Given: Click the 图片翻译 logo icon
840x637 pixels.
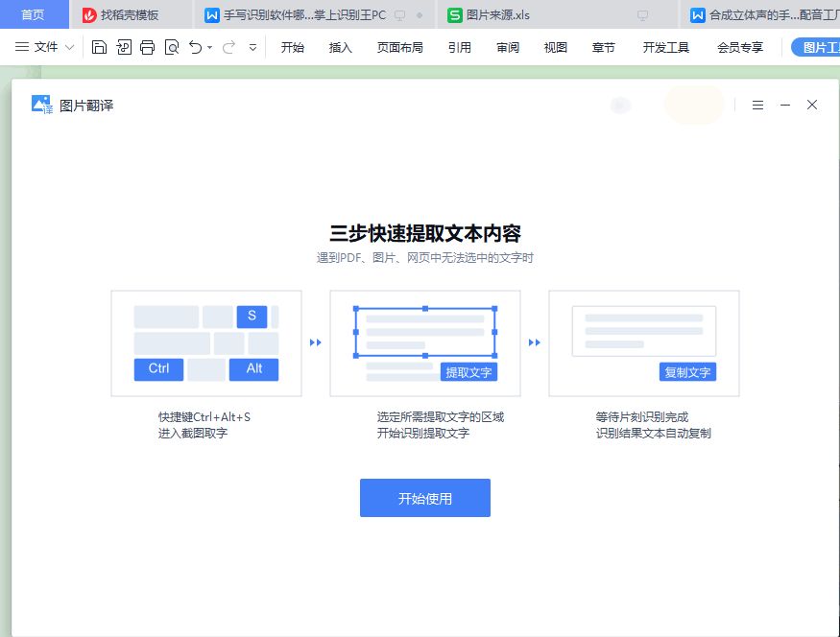Looking at the screenshot, I should [42, 105].
